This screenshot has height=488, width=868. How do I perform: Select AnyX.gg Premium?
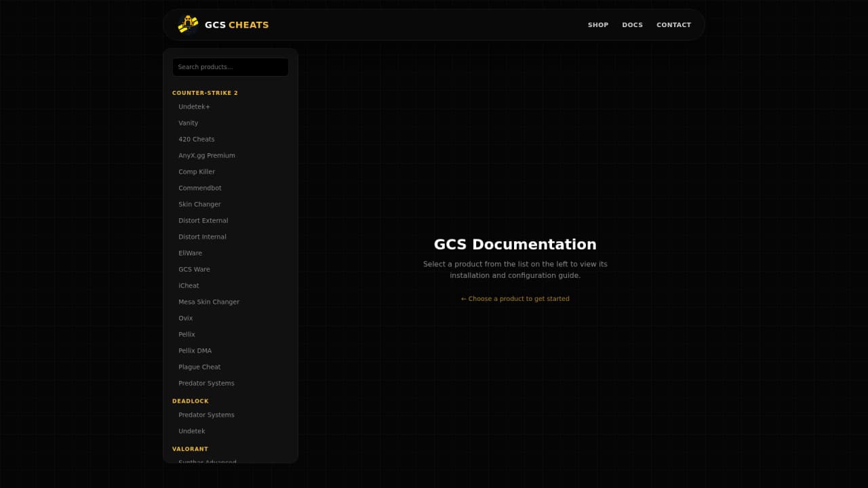point(231,156)
